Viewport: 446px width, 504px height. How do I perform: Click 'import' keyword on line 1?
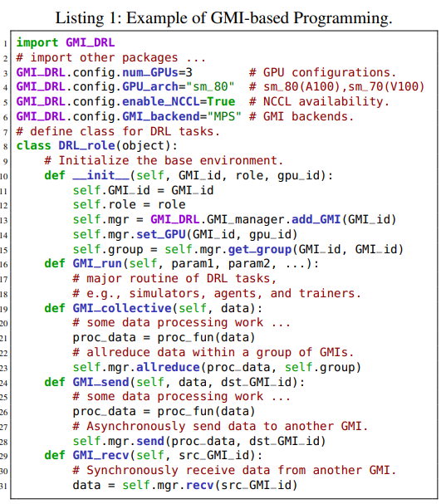pyautogui.click(x=37, y=42)
